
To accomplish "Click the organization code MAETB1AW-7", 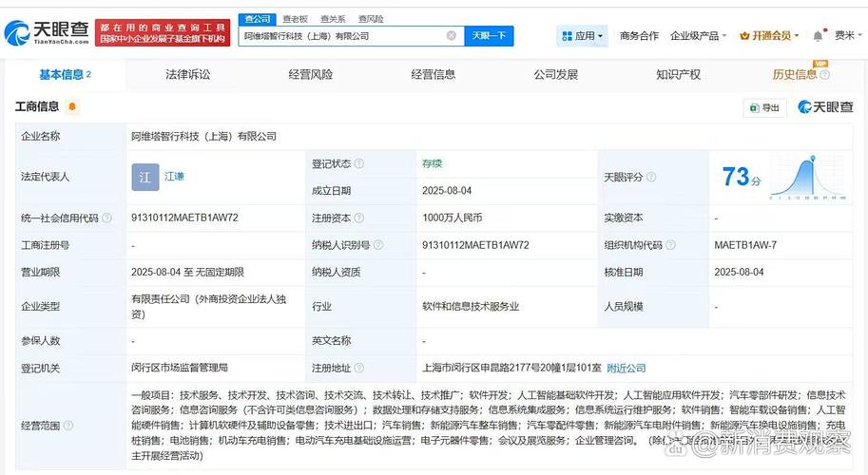I will [745, 245].
